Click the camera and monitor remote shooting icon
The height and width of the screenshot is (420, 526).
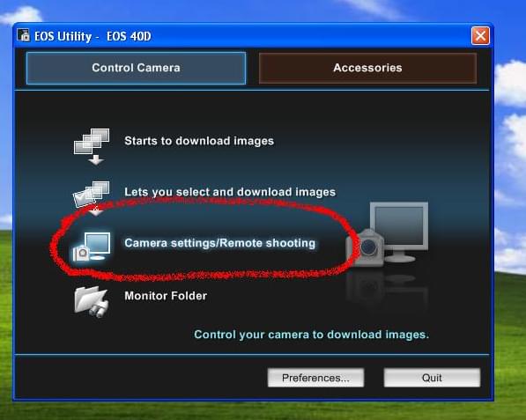92,247
